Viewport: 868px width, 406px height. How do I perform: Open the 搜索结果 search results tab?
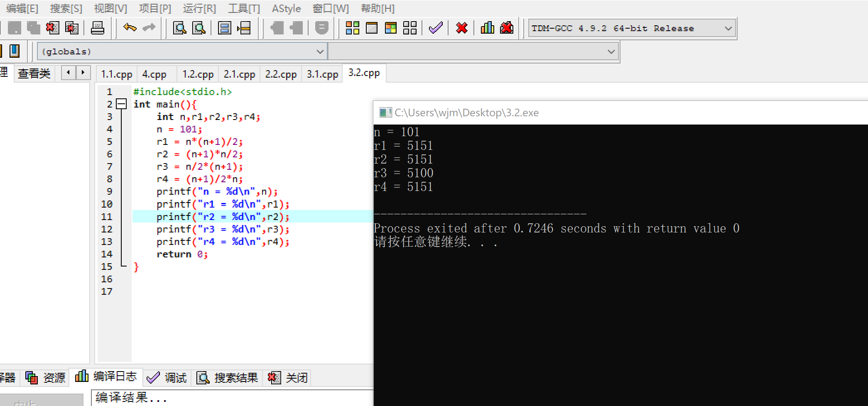tap(227, 377)
